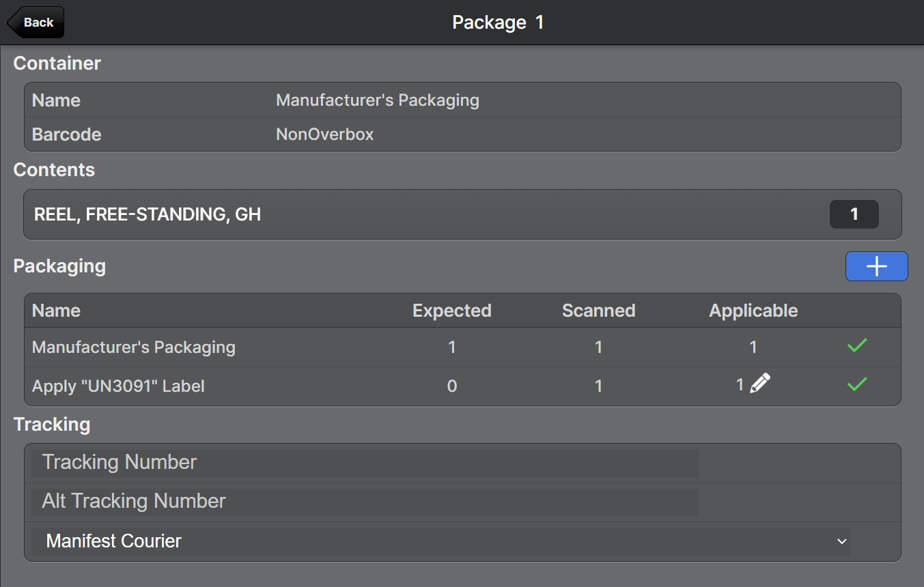Focus the Alt Tracking Number field
This screenshot has height=587, width=924.
coord(365,502)
